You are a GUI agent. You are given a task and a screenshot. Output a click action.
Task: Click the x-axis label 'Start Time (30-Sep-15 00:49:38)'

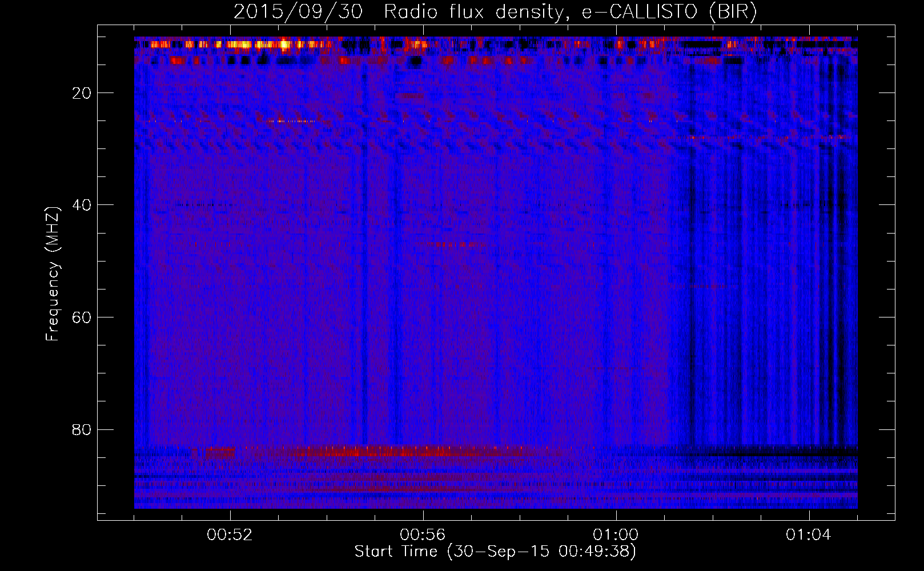click(495, 552)
